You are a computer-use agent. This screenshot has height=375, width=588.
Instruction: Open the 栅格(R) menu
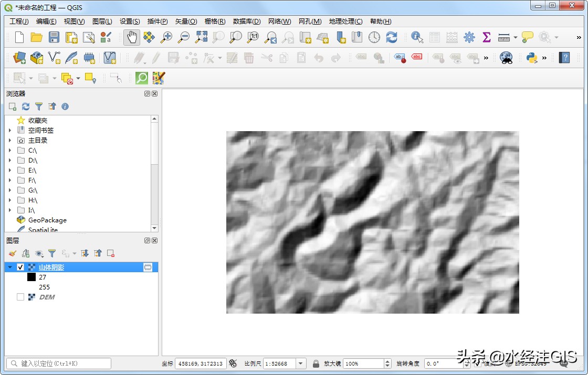tap(215, 22)
